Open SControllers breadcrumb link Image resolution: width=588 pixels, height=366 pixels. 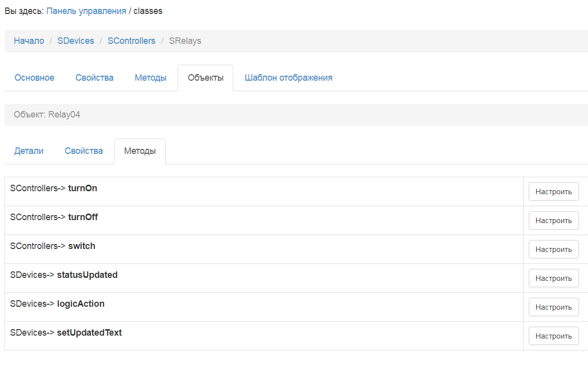[x=131, y=41]
